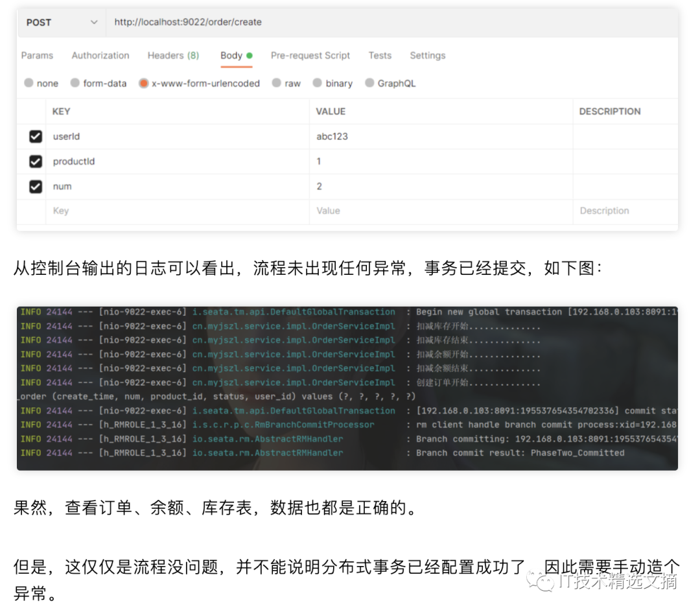Open the Tests tab

coord(380,55)
